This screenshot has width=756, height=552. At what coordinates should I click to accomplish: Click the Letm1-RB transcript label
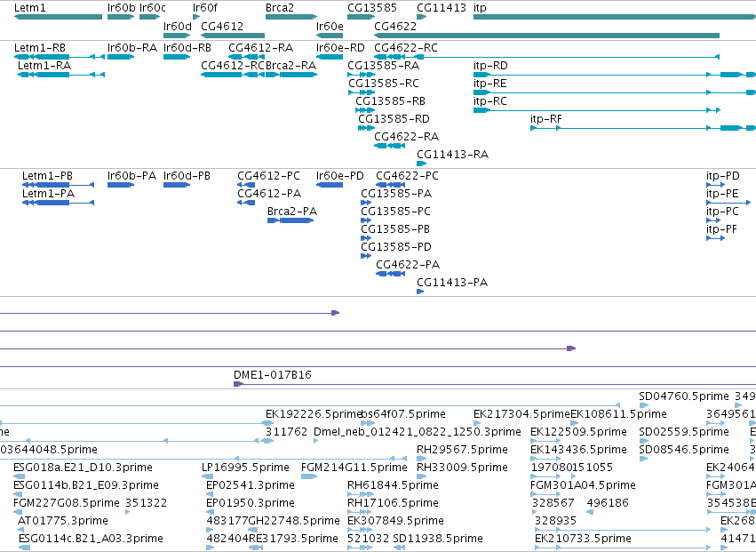(x=40, y=48)
